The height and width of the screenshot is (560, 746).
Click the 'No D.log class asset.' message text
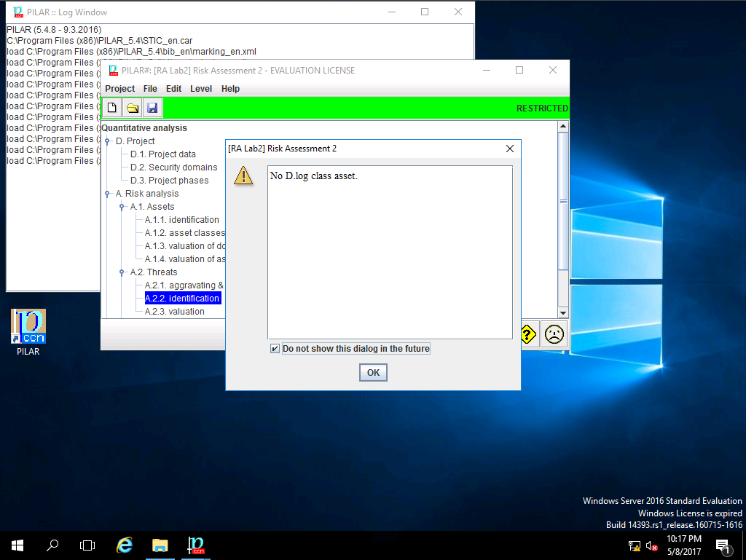(313, 176)
